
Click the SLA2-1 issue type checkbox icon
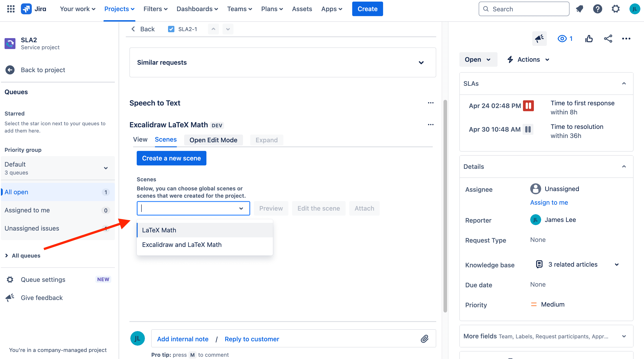pyautogui.click(x=171, y=29)
